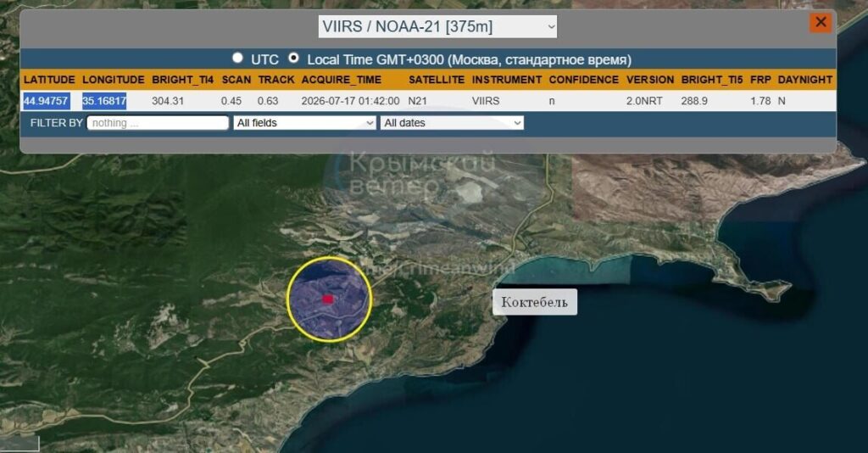Expand the All fields filter dropdown
This screenshot has width=868, height=453.
(304, 123)
